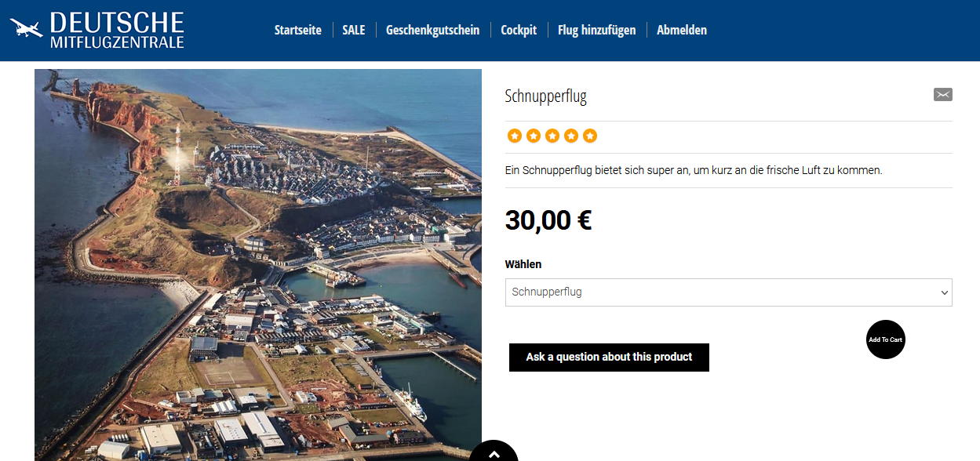Click Ask a question about this product
This screenshot has height=461, width=980.
(x=609, y=358)
